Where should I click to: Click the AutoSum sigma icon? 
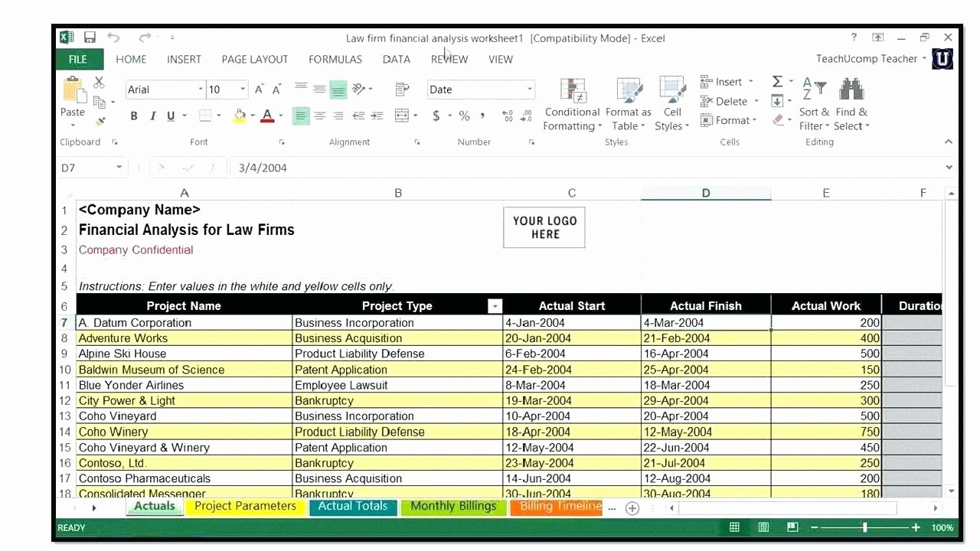[777, 81]
